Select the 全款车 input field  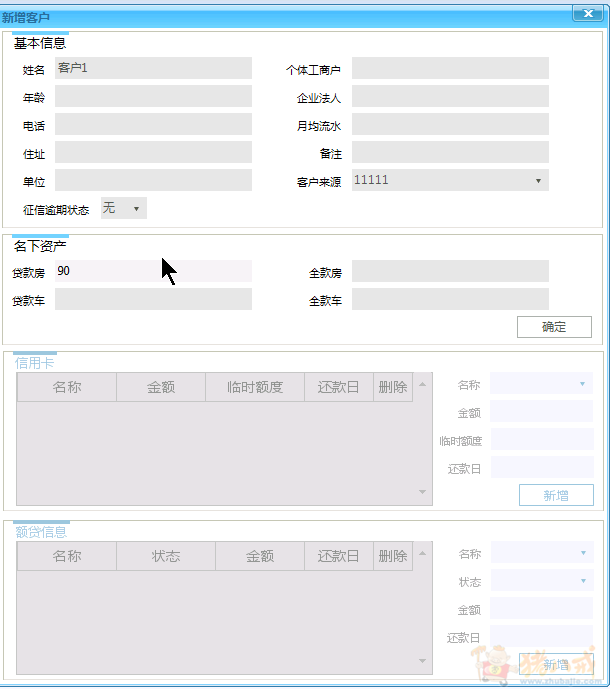pyautogui.click(x=450, y=299)
